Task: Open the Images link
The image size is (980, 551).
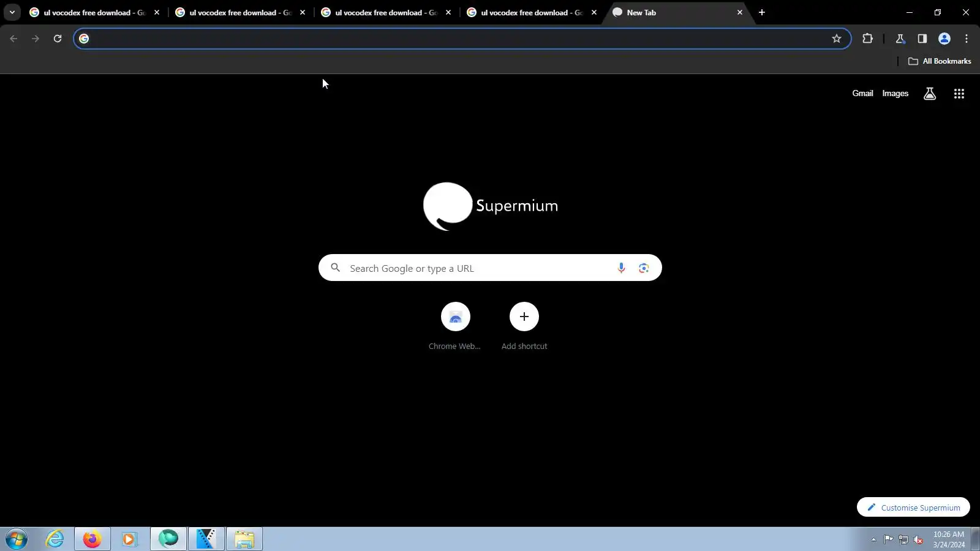Action: [895, 94]
